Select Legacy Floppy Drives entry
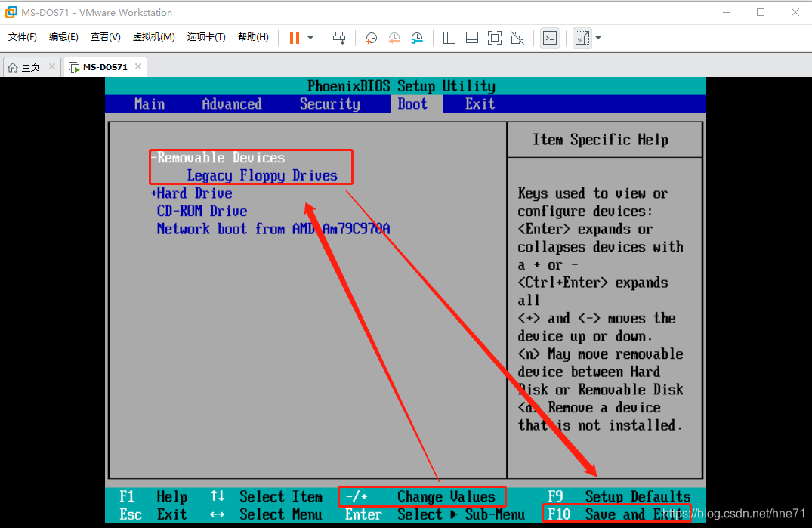 coord(262,175)
